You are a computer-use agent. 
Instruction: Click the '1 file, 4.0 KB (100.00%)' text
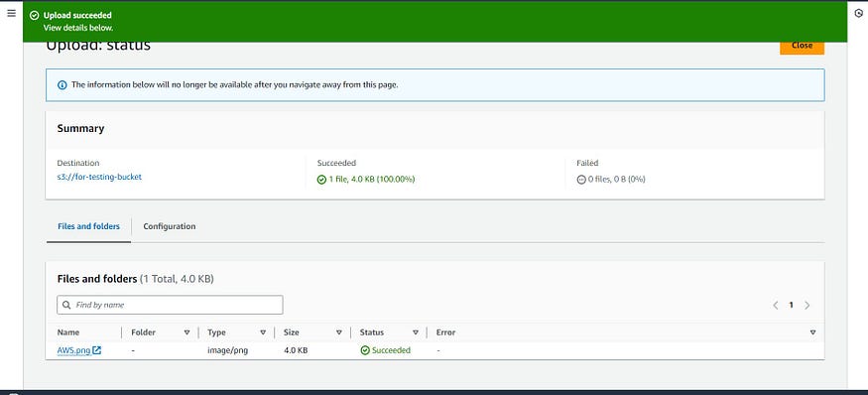(371, 180)
